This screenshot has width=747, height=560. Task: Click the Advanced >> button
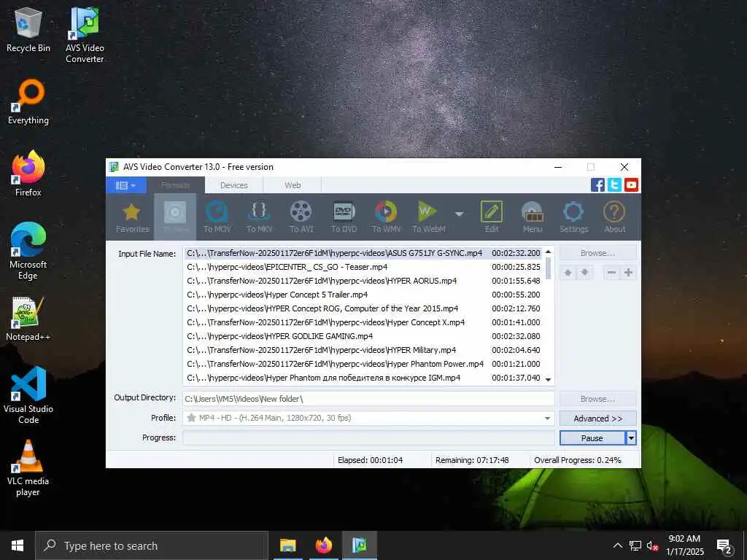pyautogui.click(x=598, y=419)
